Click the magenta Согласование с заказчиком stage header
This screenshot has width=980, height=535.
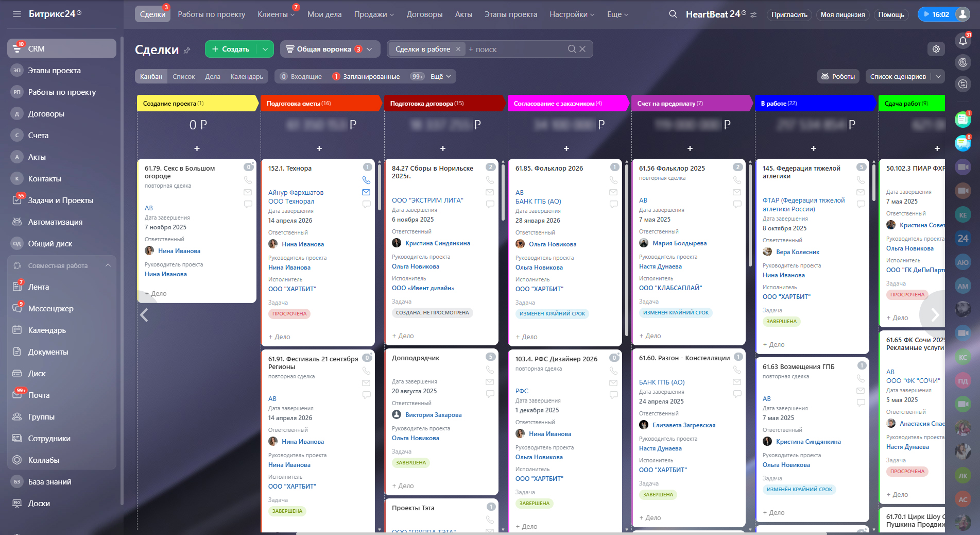click(568, 103)
